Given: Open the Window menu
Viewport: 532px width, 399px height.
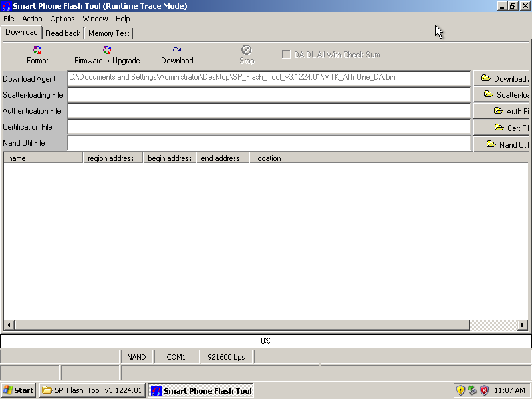Looking at the screenshot, I should (x=95, y=19).
